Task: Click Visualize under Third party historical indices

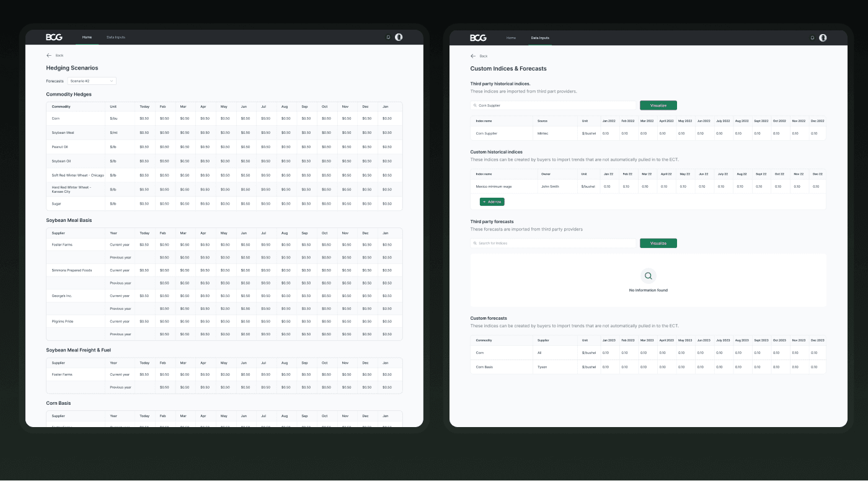Action: tap(658, 105)
